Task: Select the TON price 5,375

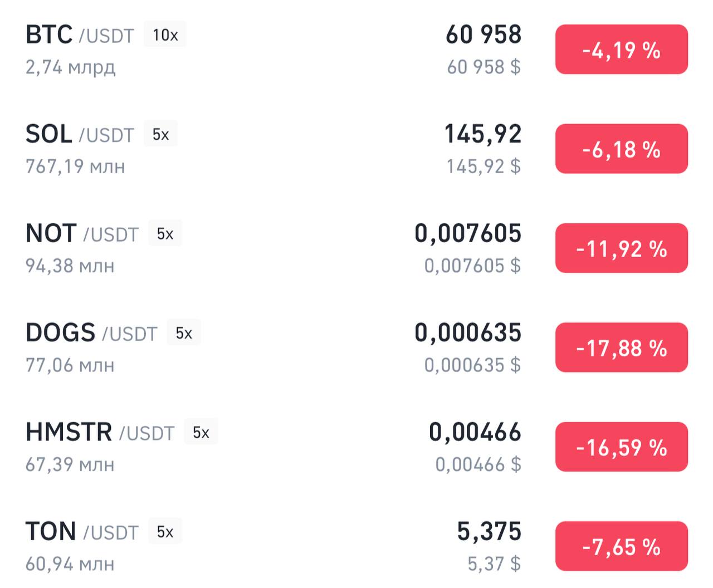Action: 489,531
